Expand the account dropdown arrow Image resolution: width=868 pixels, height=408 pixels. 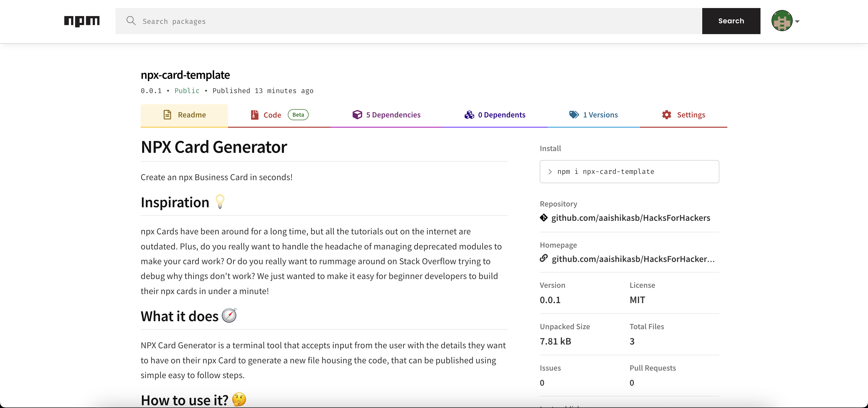coord(797,21)
